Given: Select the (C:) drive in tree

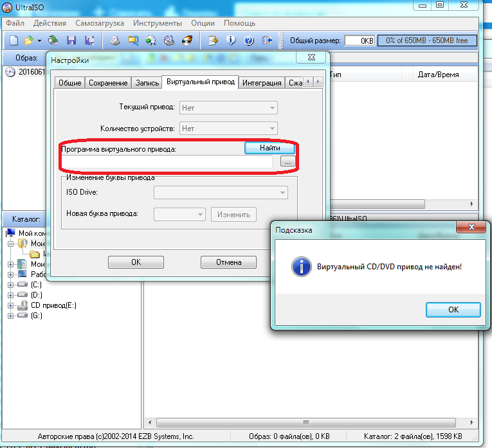Looking at the screenshot, I should click(x=36, y=285).
